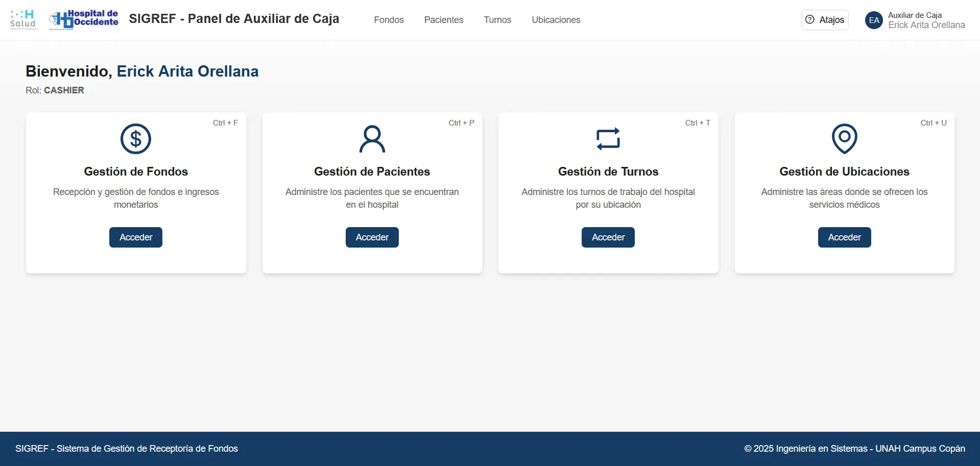Click the Salud logo in header

pos(24,20)
